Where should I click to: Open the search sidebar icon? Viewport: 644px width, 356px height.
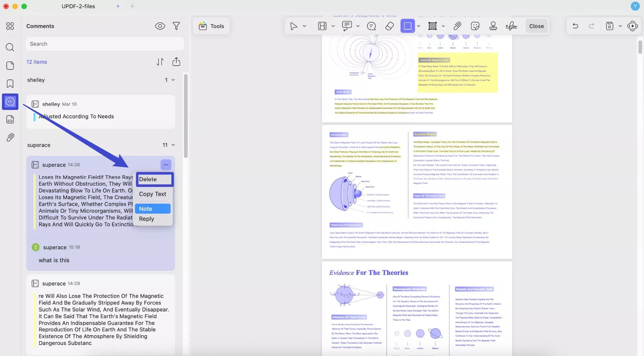click(x=10, y=47)
